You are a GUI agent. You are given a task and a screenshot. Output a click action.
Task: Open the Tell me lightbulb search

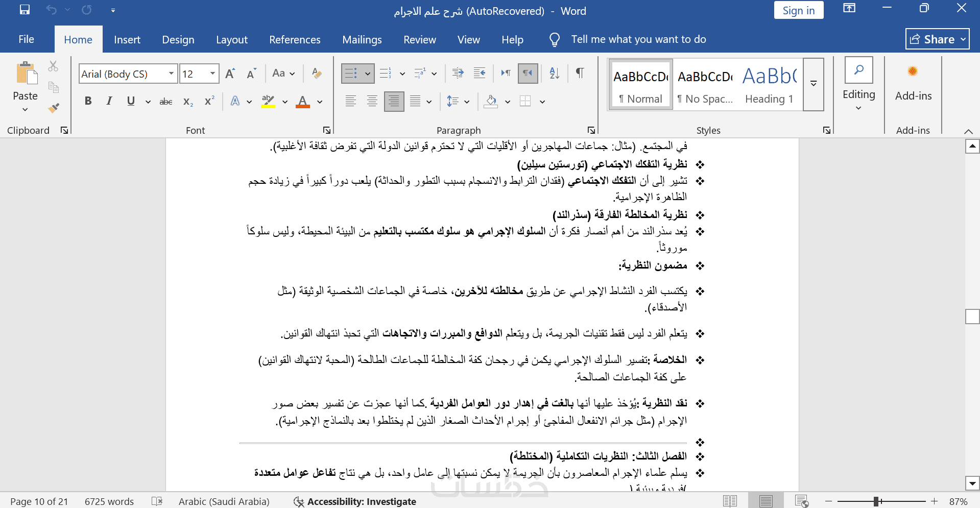coord(555,40)
